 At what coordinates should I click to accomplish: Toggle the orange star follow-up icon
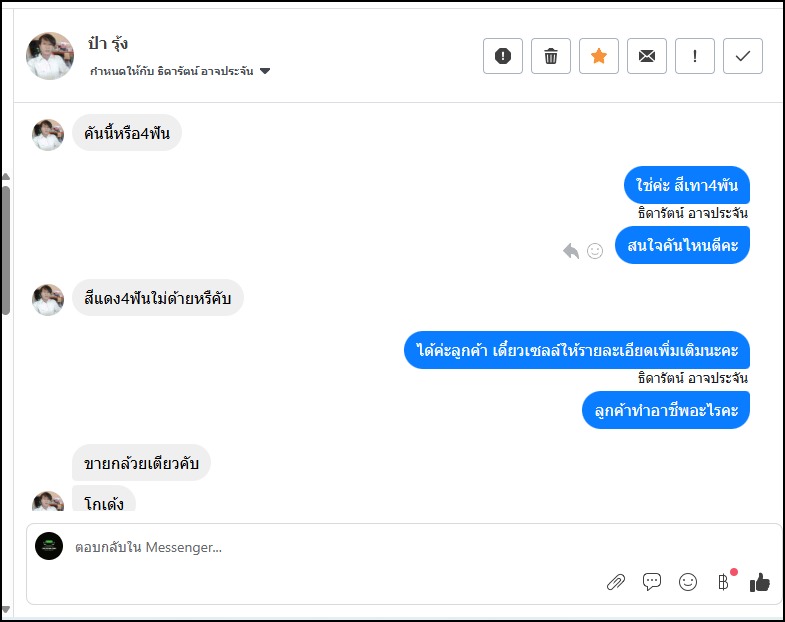(x=599, y=56)
